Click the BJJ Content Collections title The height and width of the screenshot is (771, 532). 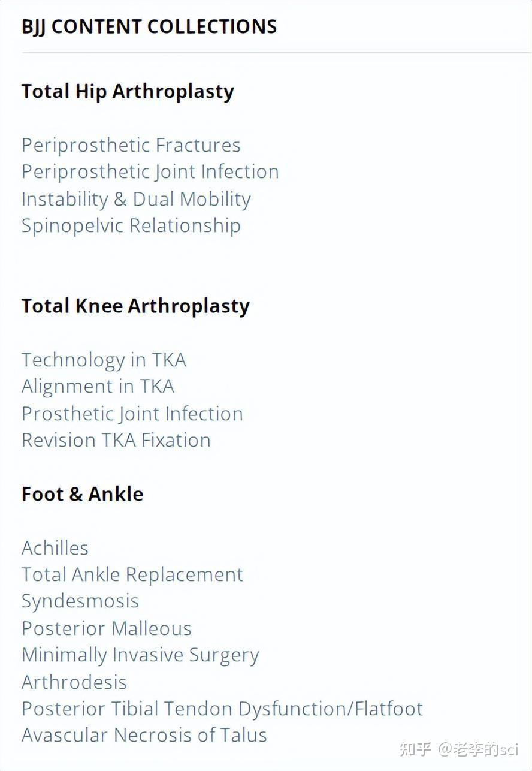click(149, 26)
